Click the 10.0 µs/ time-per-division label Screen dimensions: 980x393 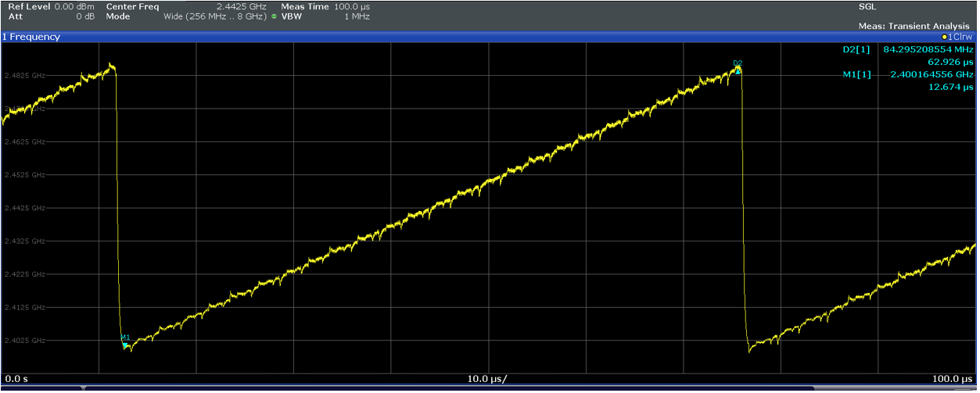pos(486,379)
